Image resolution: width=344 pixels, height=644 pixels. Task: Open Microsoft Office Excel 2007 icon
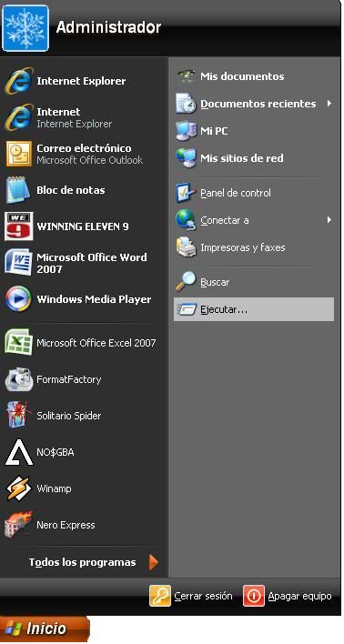(x=18, y=342)
